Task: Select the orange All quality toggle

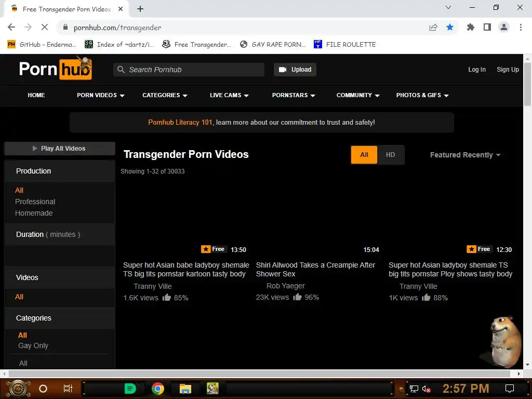Action: (364, 155)
